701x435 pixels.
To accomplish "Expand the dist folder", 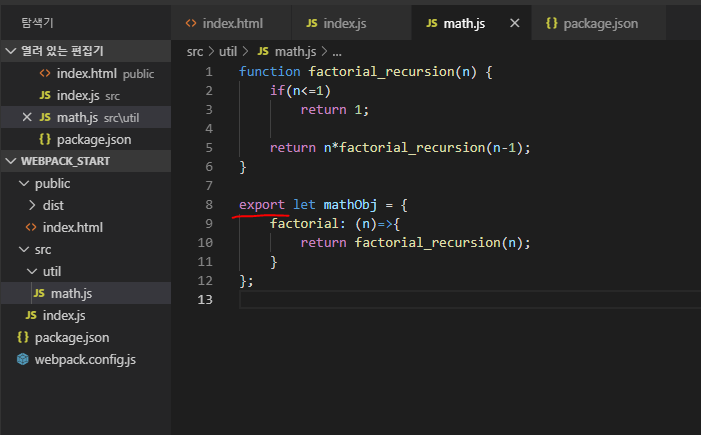I will pyautogui.click(x=33, y=205).
